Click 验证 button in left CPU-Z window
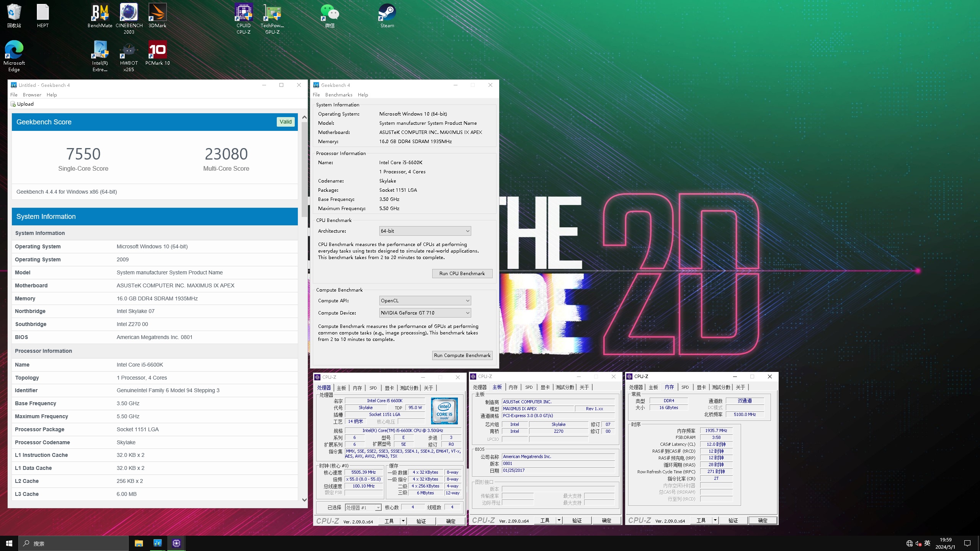 (421, 521)
